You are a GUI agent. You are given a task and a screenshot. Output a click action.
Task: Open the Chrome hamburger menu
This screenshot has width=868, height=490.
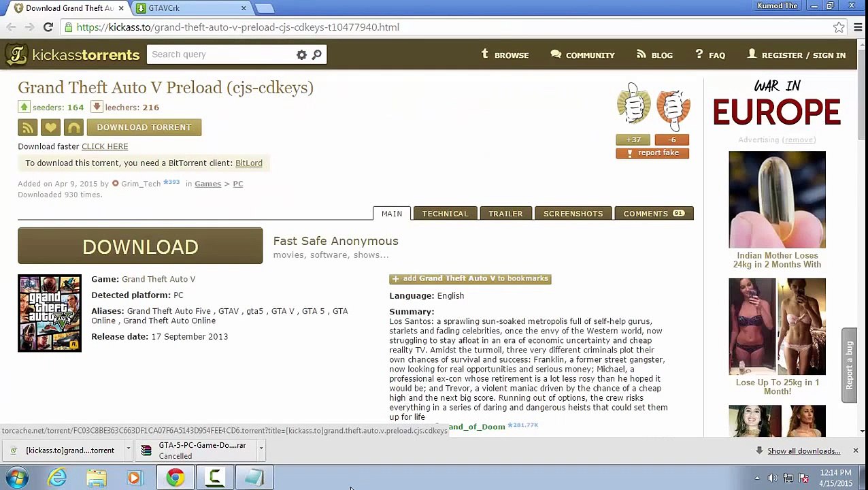[857, 27]
